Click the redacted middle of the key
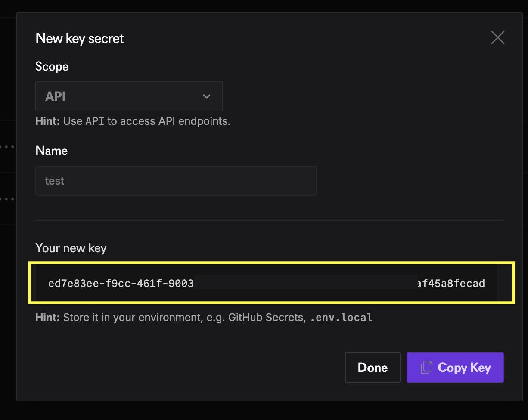The height and width of the screenshot is (420, 528). [x=305, y=284]
